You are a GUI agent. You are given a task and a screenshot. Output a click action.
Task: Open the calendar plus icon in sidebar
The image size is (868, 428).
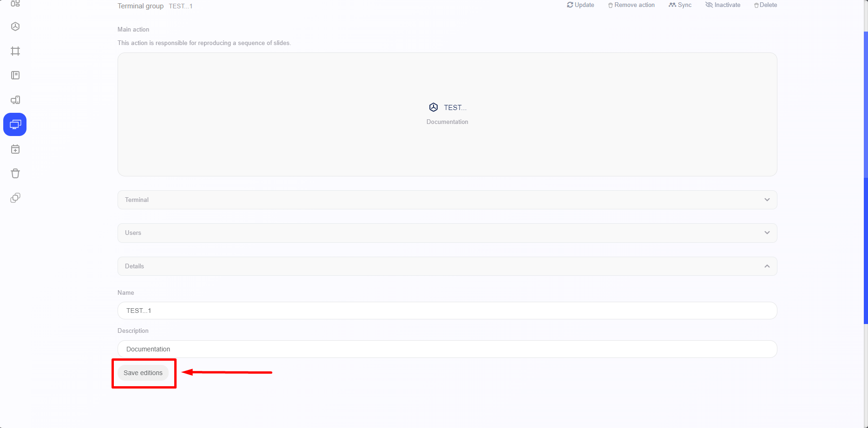point(15,149)
